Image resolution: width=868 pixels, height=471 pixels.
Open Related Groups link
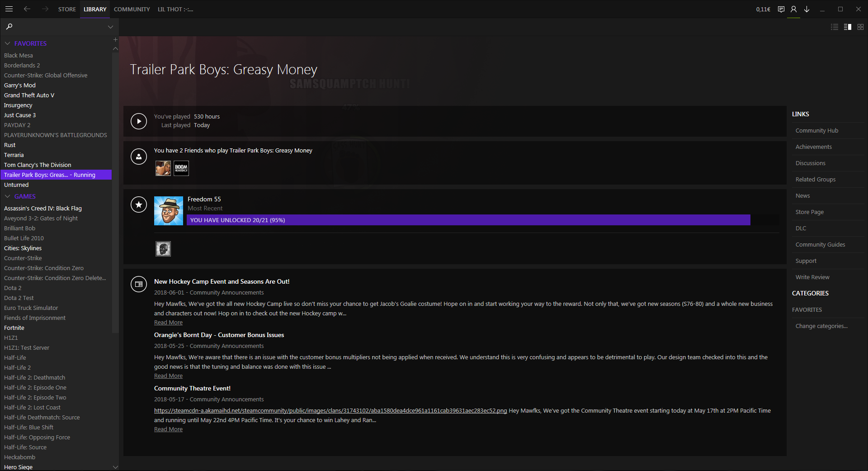816,180
